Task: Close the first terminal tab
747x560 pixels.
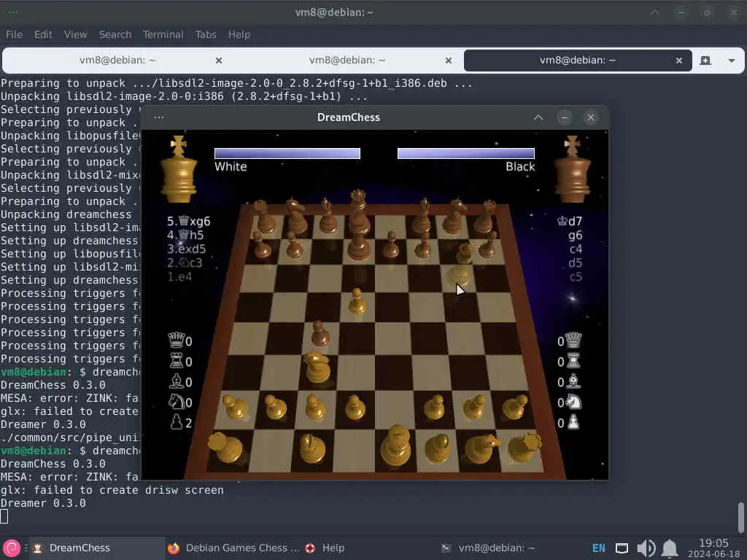Action: [x=219, y=61]
